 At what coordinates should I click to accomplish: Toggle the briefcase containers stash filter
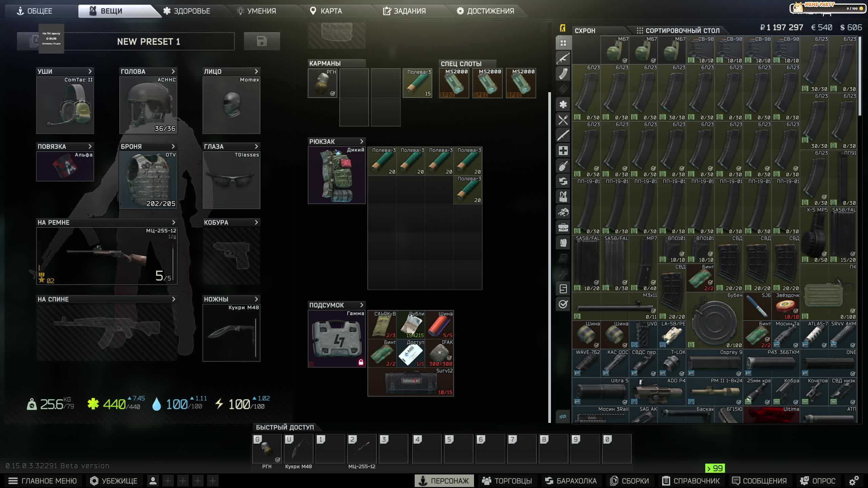pos(563,227)
